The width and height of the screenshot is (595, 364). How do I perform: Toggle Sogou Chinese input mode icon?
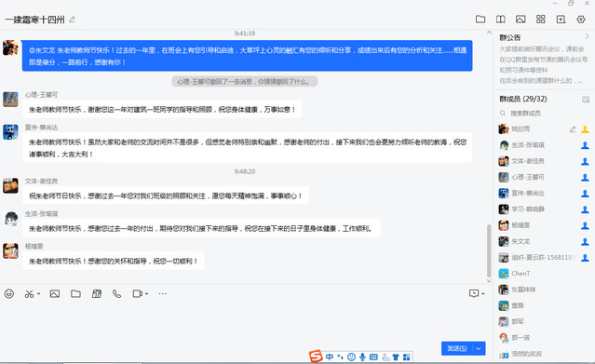coord(330,357)
